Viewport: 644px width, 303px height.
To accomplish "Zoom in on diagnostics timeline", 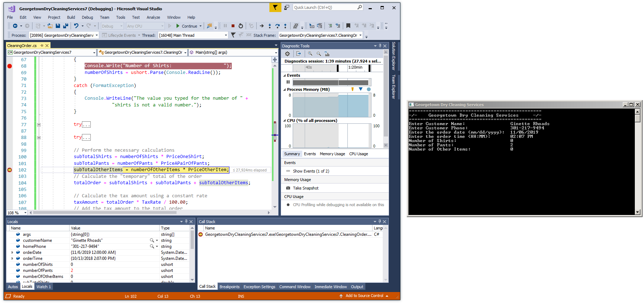I will 310,54.
